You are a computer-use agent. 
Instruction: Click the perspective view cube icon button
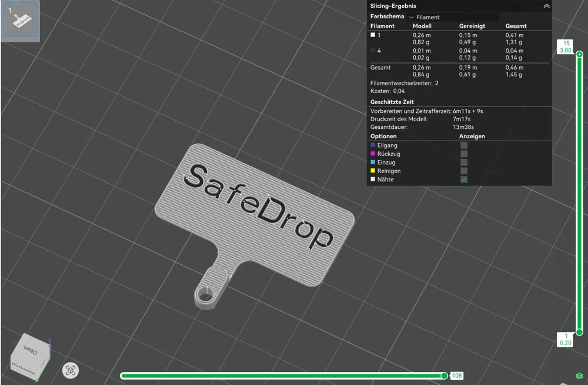tap(71, 371)
